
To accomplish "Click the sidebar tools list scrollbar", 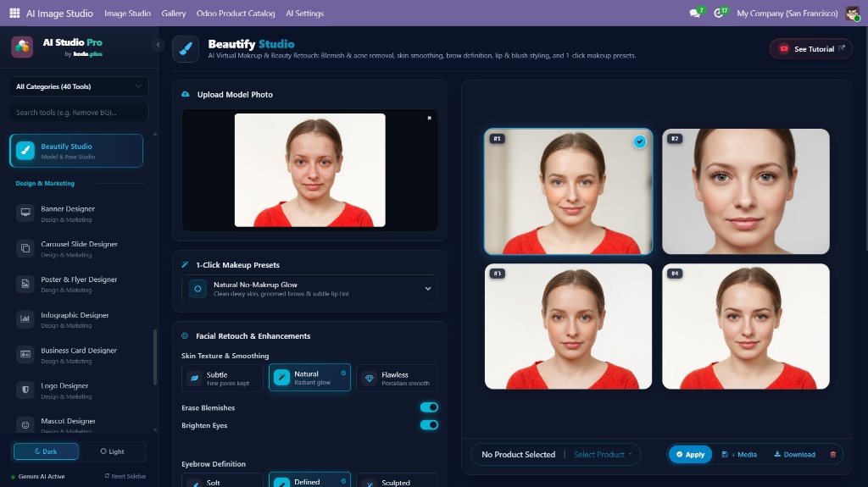I will [x=155, y=357].
